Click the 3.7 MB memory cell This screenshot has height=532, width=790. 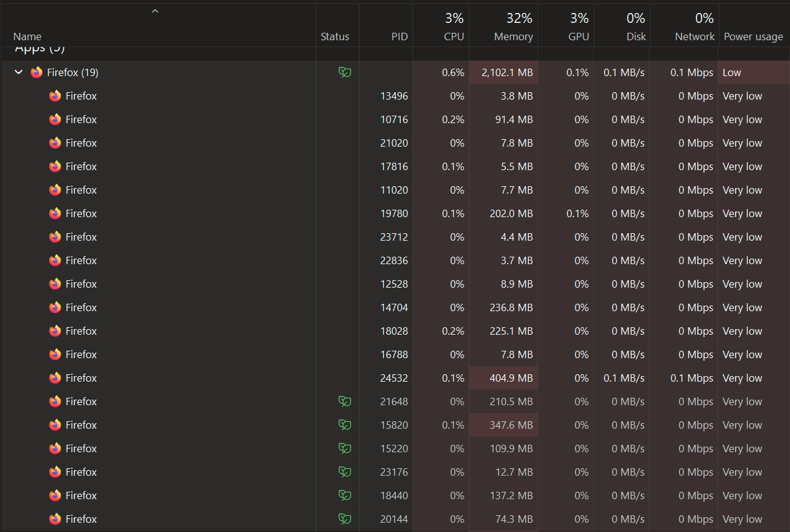coord(503,260)
